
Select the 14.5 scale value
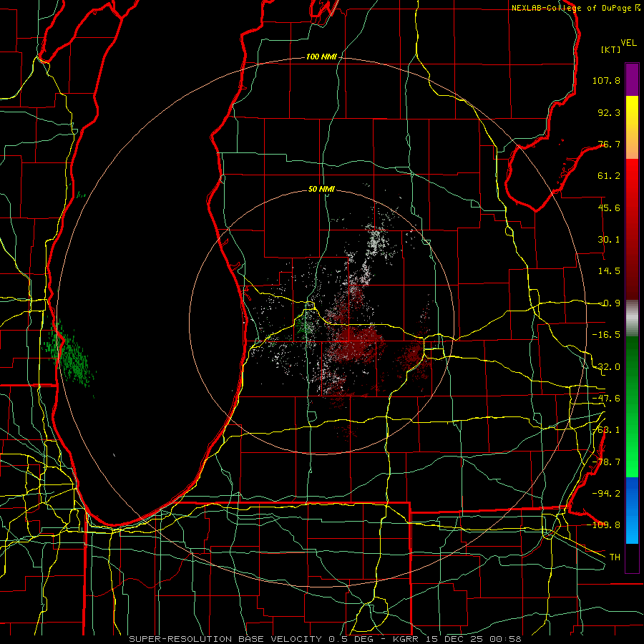pyautogui.click(x=609, y=271)
